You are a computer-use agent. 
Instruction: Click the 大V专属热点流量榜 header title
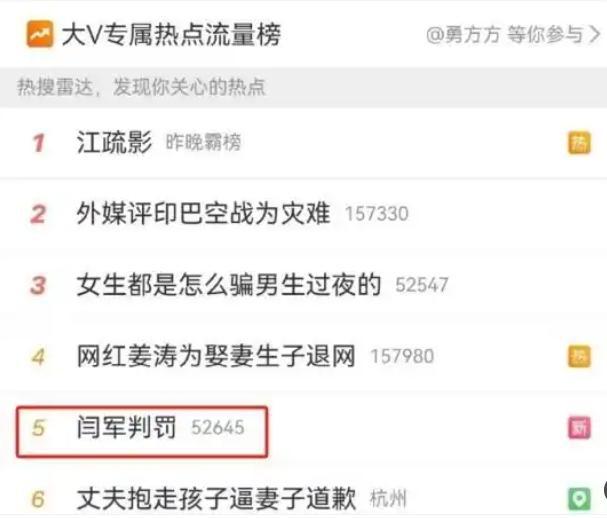(x=171, y=34)
